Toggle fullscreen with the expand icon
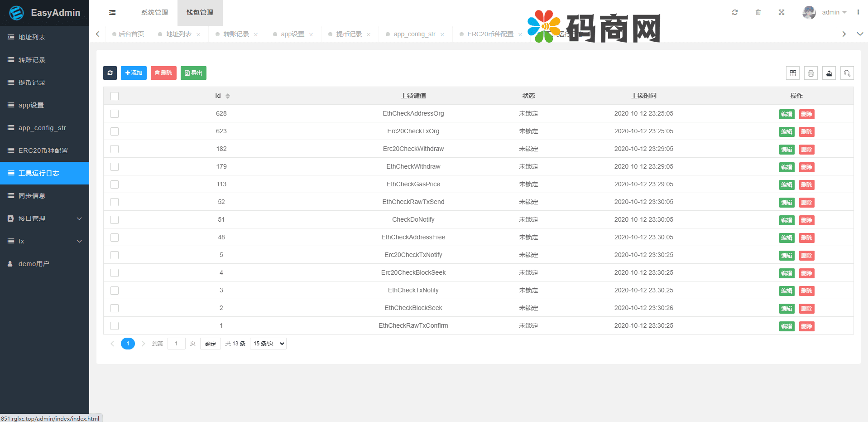The width and height of the screenshot is (868, 422). 781,12
